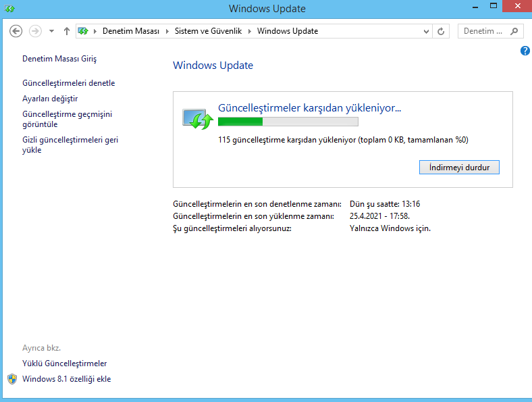532x402 pixels.
Task: Click Gizli güncelleştirmeleri geri yükle
Action: (70, 145)
